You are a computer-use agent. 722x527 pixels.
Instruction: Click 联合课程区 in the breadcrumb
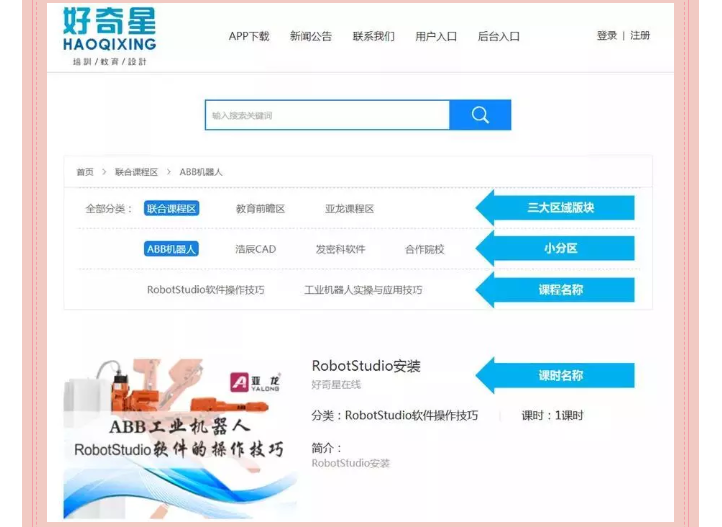(x=136, y=172)
